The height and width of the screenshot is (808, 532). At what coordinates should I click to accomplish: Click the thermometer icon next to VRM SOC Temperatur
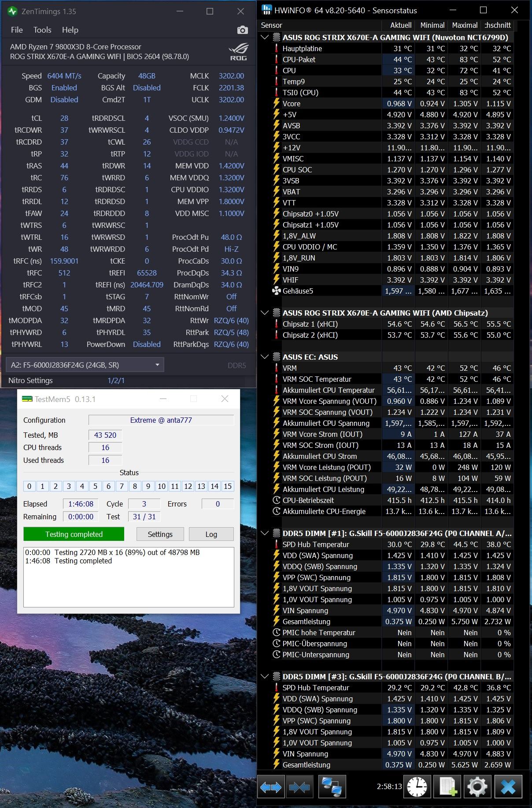tap(277, 379)
